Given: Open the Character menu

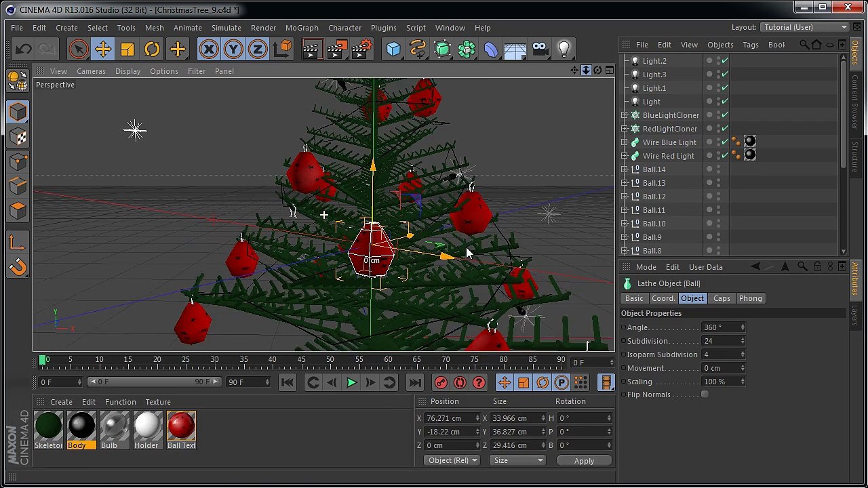Looking at the screenshot, I should pos(344,28).
